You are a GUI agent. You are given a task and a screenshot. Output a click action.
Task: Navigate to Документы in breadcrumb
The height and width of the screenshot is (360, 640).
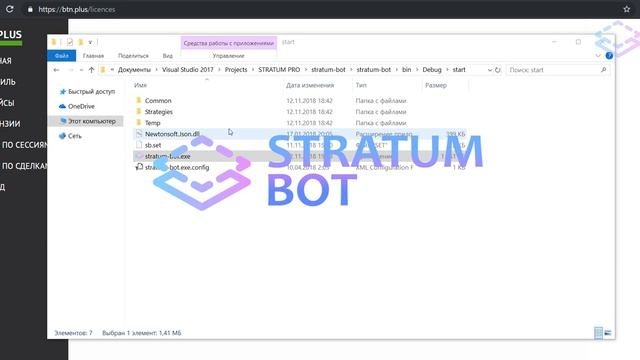pyautogui.click(x=134, y=70)
